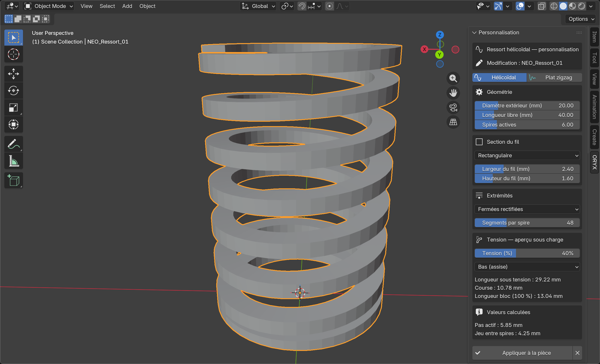Open the Bas (assise) dropdown
The height and width of the screenshot is (364, 600).
coord(527,267)
